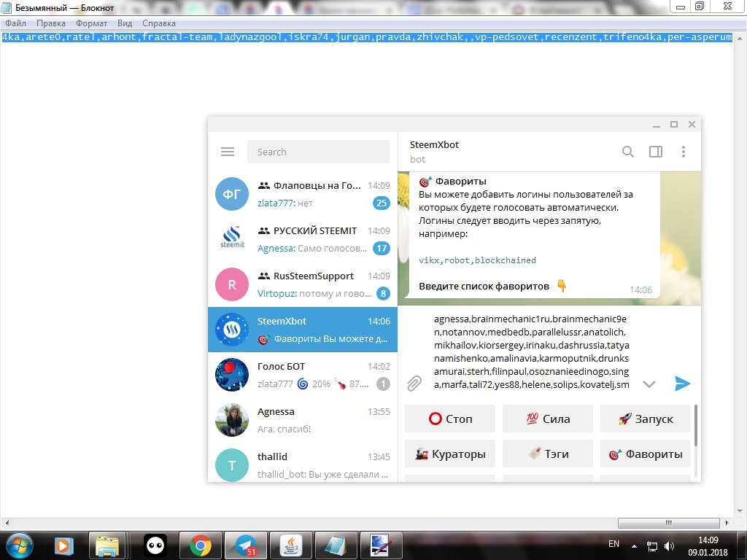Click the Фавориты bot button
747x560 pixels.
click(x=645, y=454)
